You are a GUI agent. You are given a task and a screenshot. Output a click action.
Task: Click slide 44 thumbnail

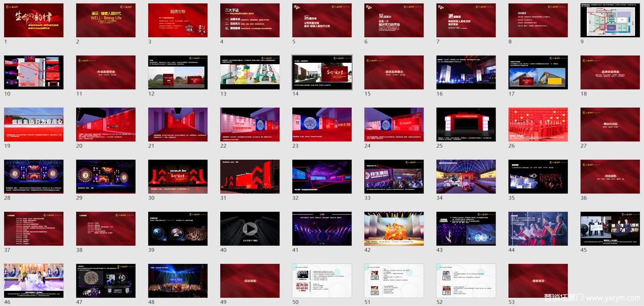coord(538,229)
